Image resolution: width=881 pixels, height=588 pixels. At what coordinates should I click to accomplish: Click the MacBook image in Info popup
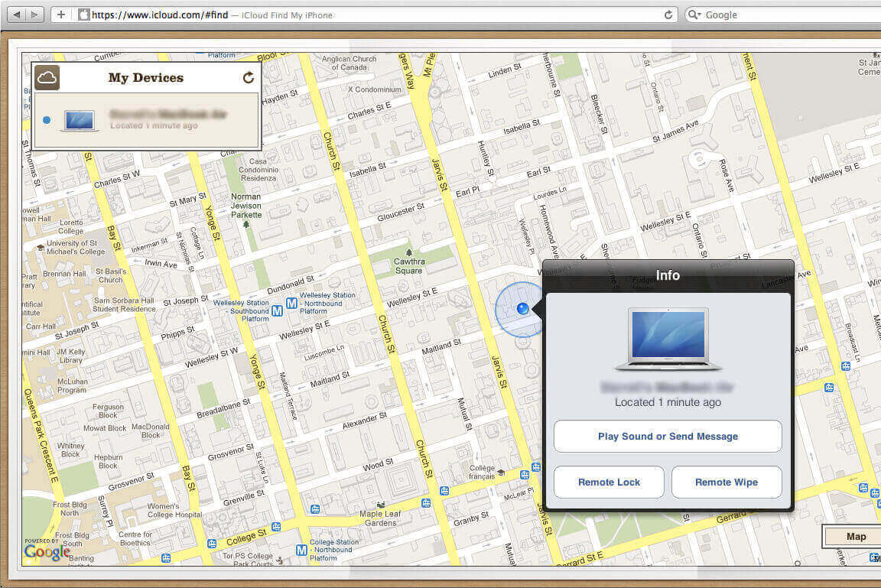click(668, 338)
